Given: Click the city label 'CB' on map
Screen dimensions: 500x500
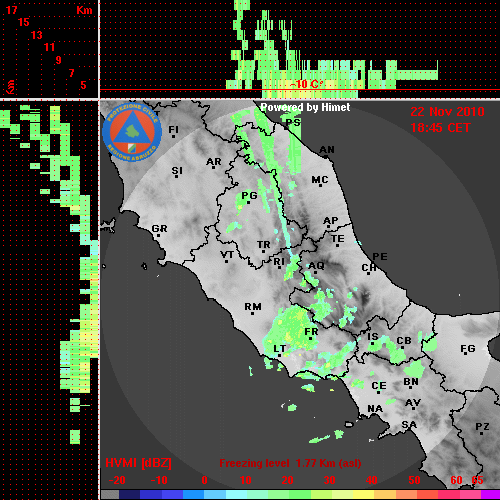Looking at the screenshot, I should [404, 341].
